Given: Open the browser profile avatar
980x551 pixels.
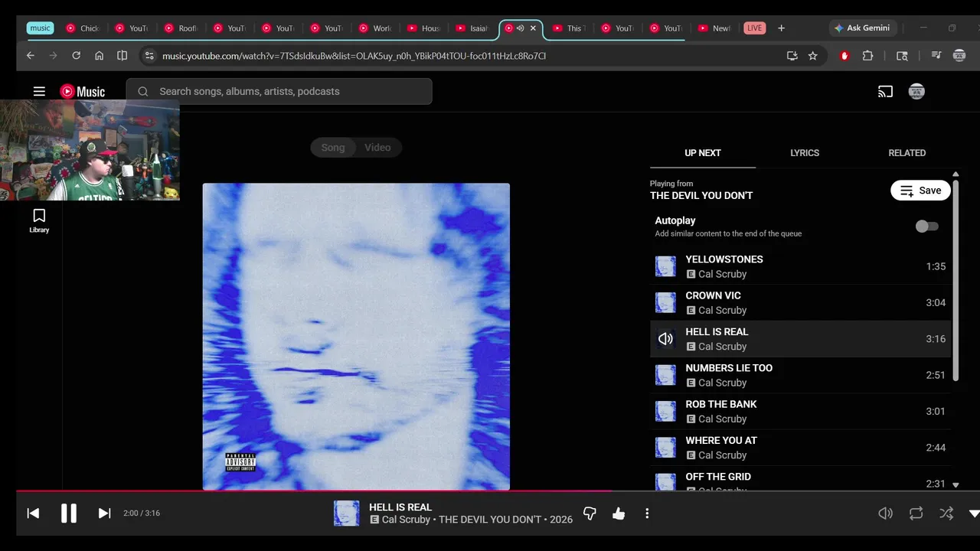Looking at the screenshot, I should click(x=959, y=56).
